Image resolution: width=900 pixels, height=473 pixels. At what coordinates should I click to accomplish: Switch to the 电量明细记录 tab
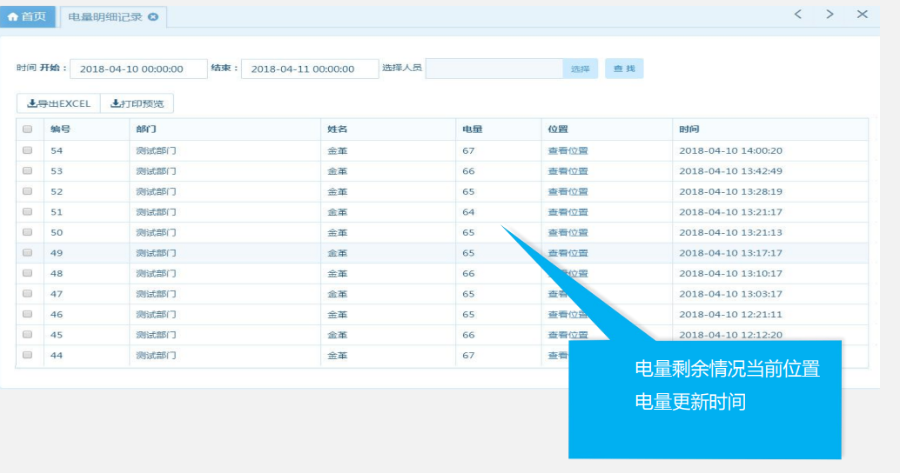coord(105,17)
